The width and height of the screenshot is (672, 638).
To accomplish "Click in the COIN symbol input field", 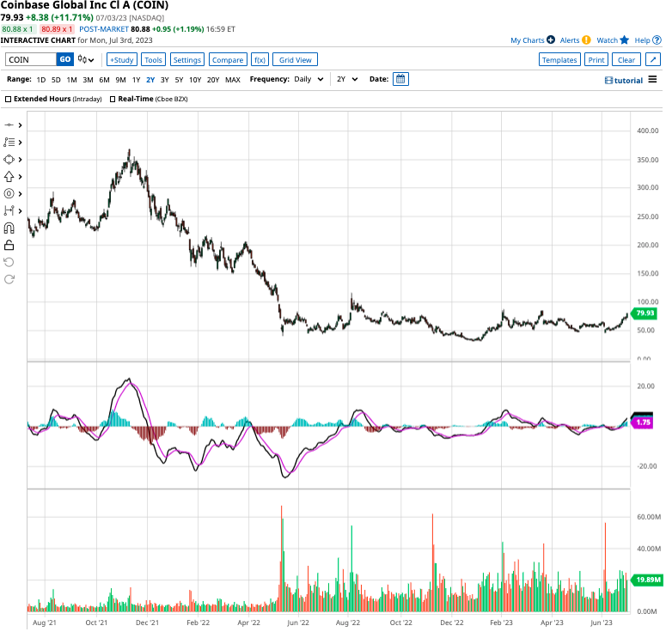I will [x=31, y=59].
